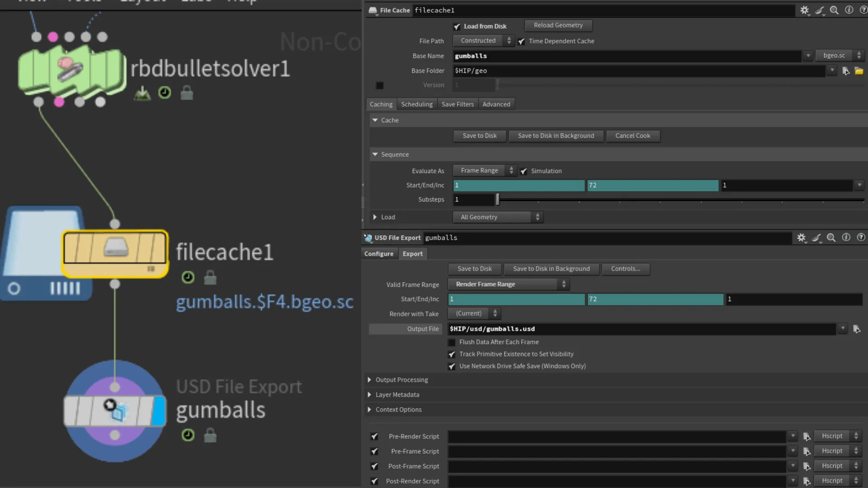Click the Save to Disk in Background button
Image resolution: width=868 pixels, height=488 pixels.
[556, 136]
